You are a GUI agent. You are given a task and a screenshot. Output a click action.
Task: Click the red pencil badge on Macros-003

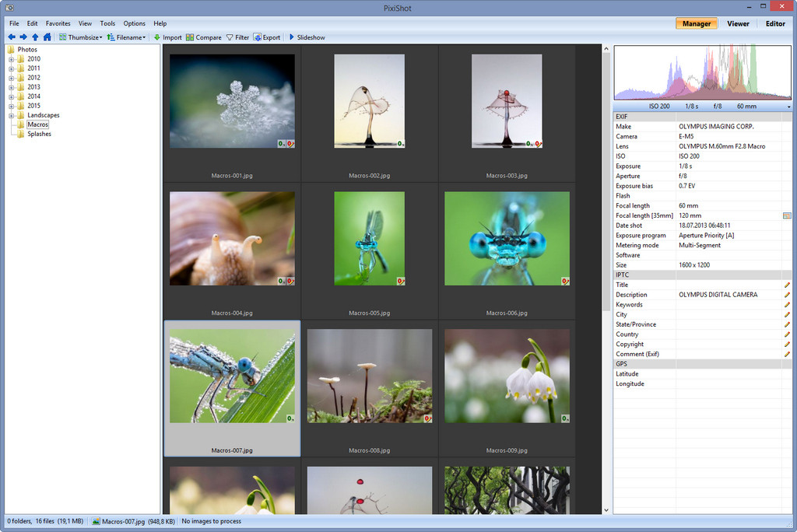[x=539, y=144]
